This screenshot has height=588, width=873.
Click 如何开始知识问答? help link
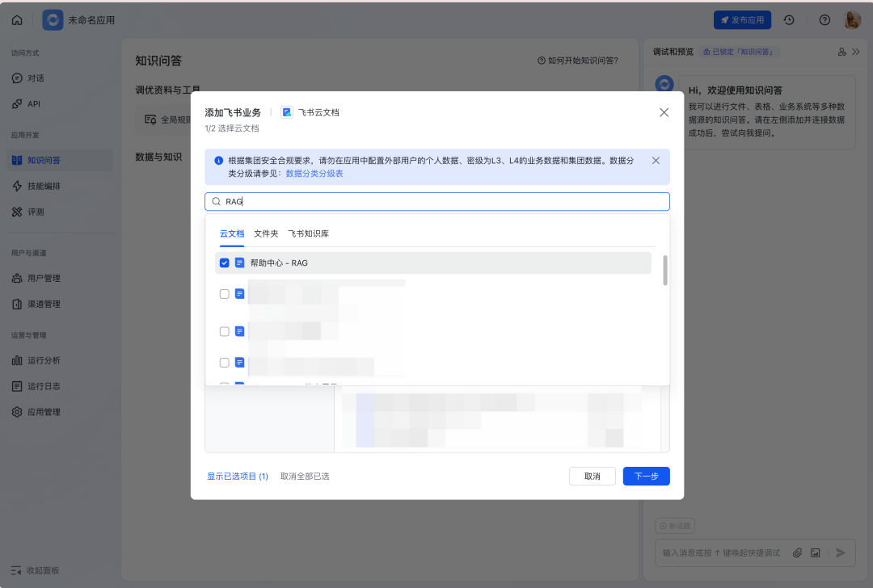tap(577, 61)
